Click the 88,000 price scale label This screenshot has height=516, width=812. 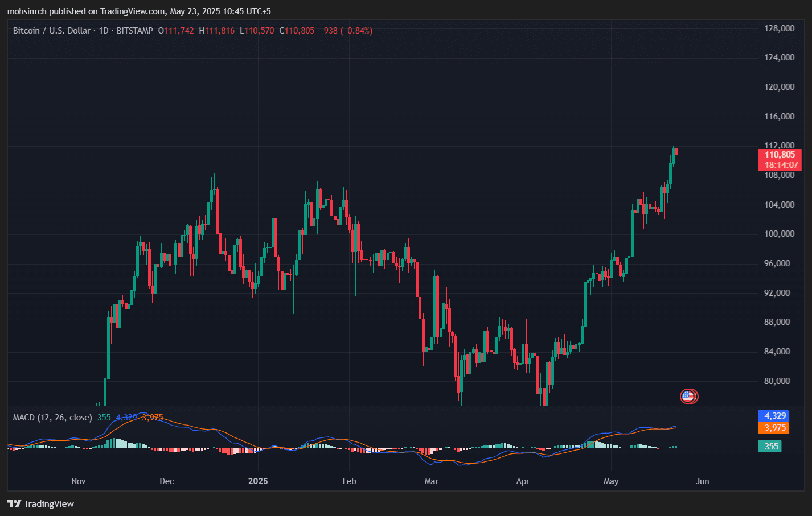point(777,322)
